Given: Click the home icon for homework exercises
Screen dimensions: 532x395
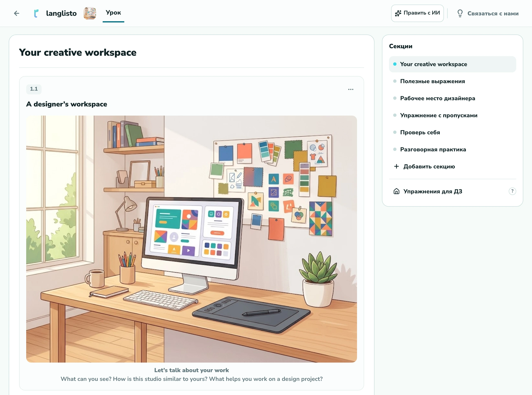Looking at the screenshot, I should pos(396,191).
